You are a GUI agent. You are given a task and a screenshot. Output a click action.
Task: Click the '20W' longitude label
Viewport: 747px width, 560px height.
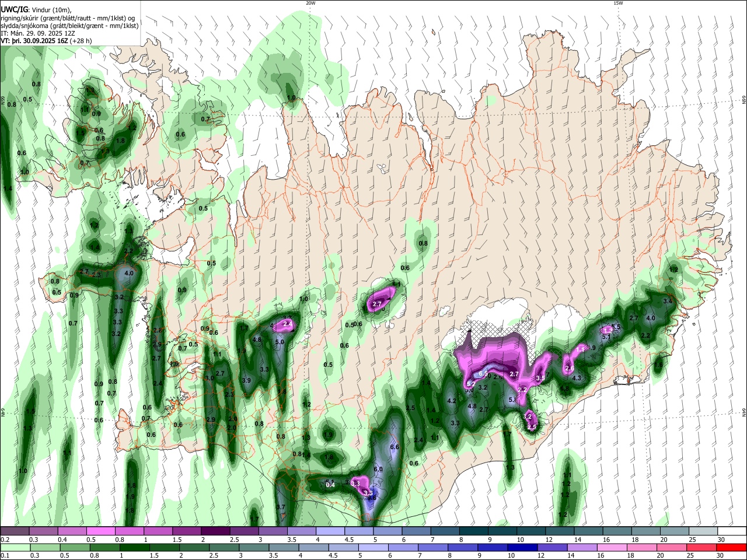(x=310, y=3)
